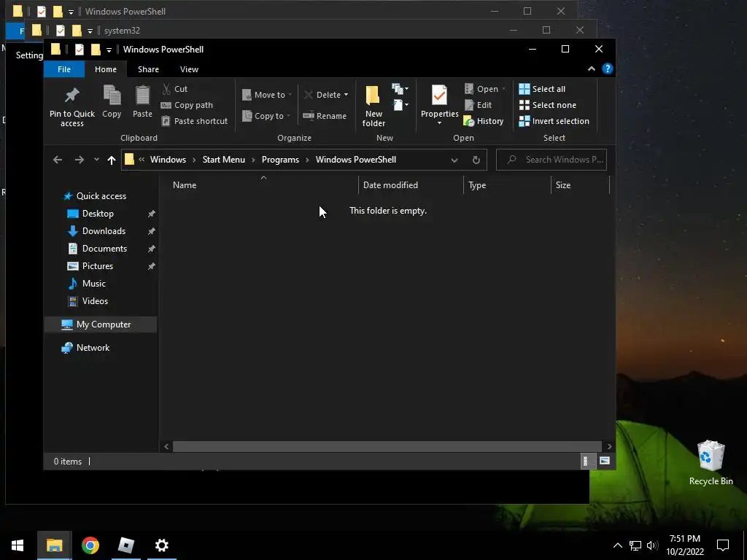Click the horizontal scrollbar track
This screenshot has width=747, height=560.
click(x=387, y=446)
